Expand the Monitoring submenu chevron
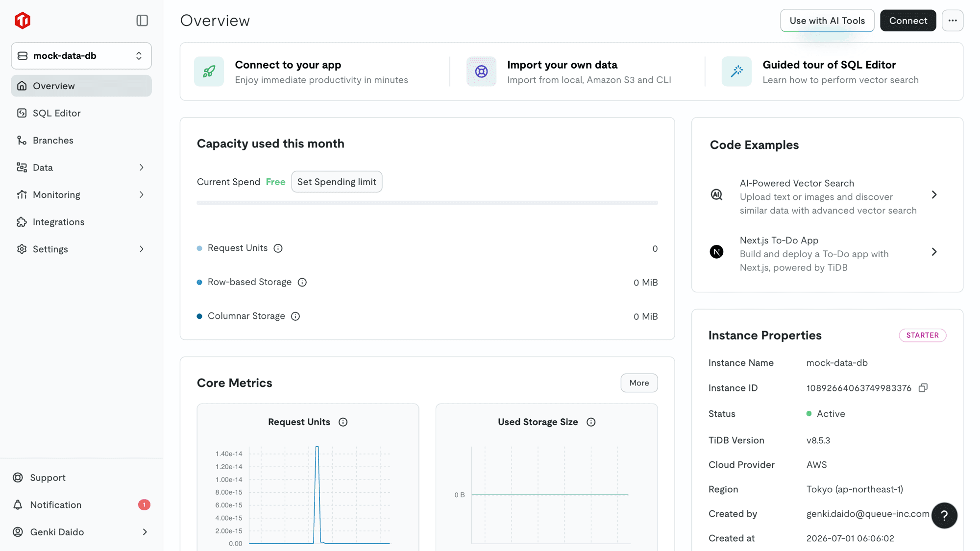Screen dimensions: 980x551 click(x=142, y=195)
